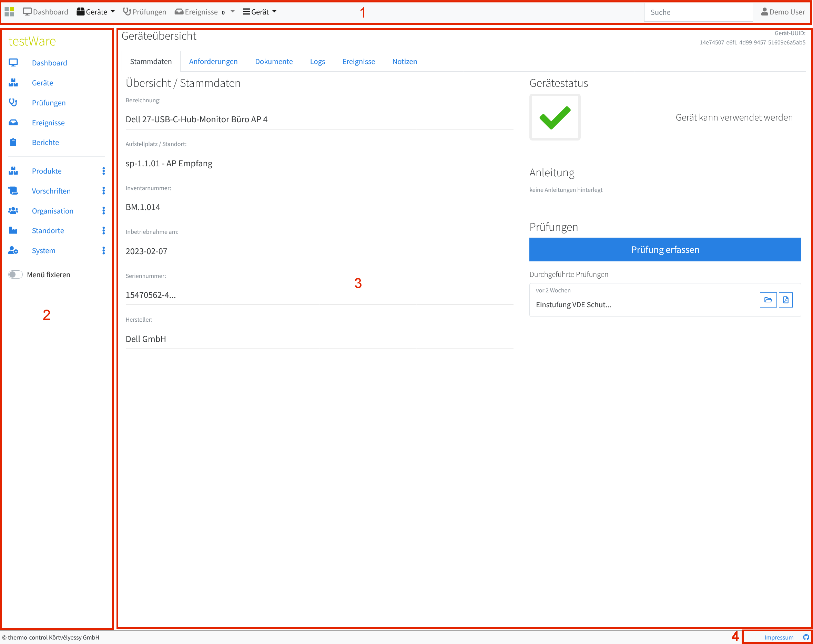Open the kebab menu next to Produkte

pyautogui.click(x=103, y=171)
